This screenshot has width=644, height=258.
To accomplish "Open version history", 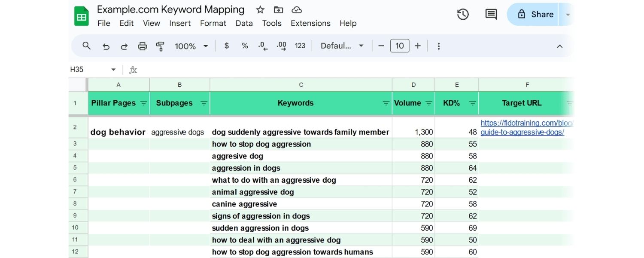I will (463, 14).
